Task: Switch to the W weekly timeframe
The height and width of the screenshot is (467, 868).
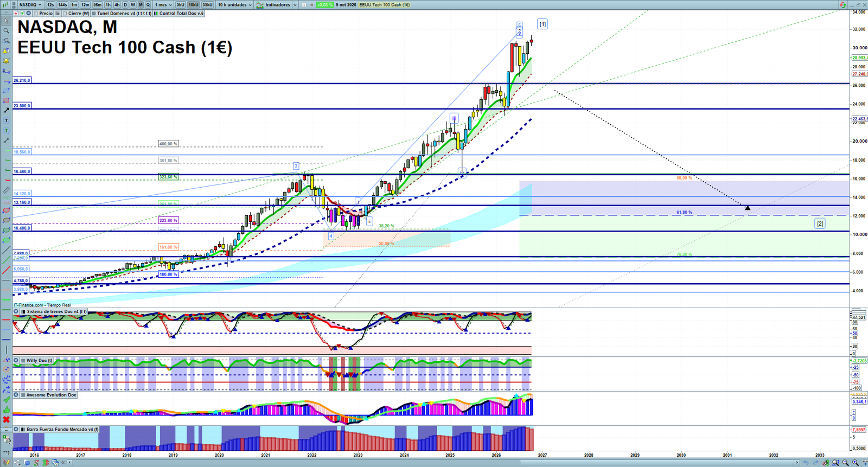Action: 133,5
